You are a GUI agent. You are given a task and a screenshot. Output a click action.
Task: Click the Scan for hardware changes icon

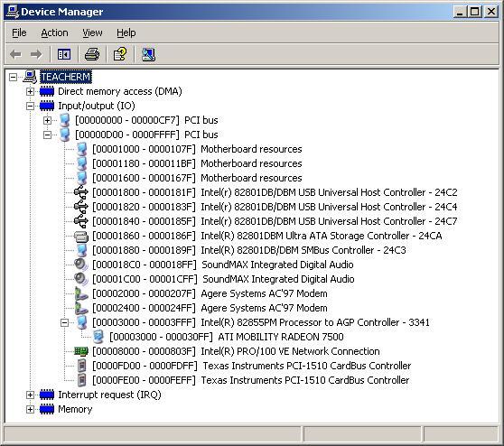148,54
